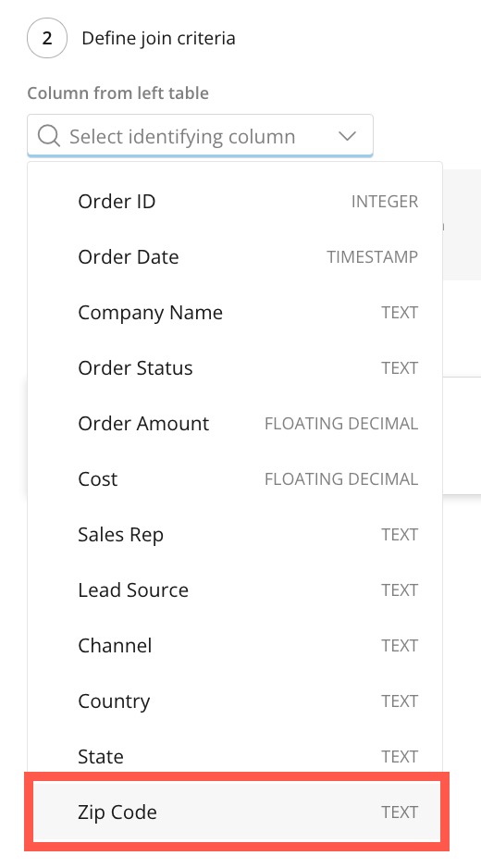481x868 pixels.
Task: Click the search magnifier icon
Action: tap(49, 136)
